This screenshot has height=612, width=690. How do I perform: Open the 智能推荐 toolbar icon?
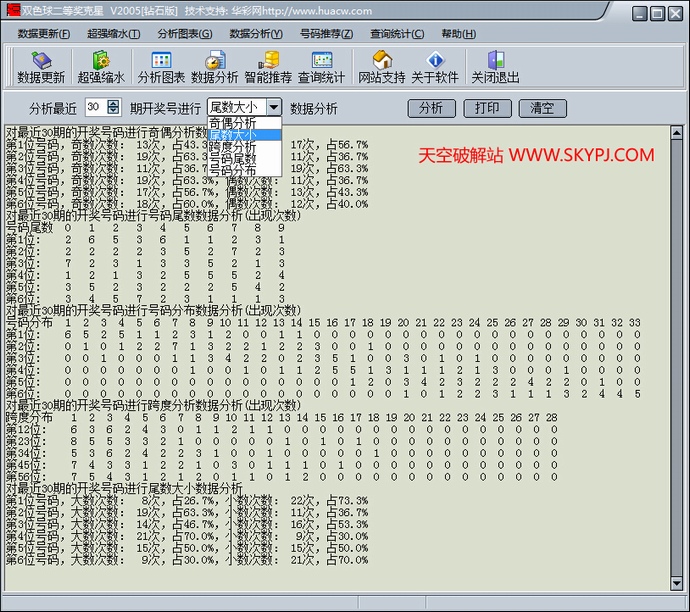(x=268, y=60)
